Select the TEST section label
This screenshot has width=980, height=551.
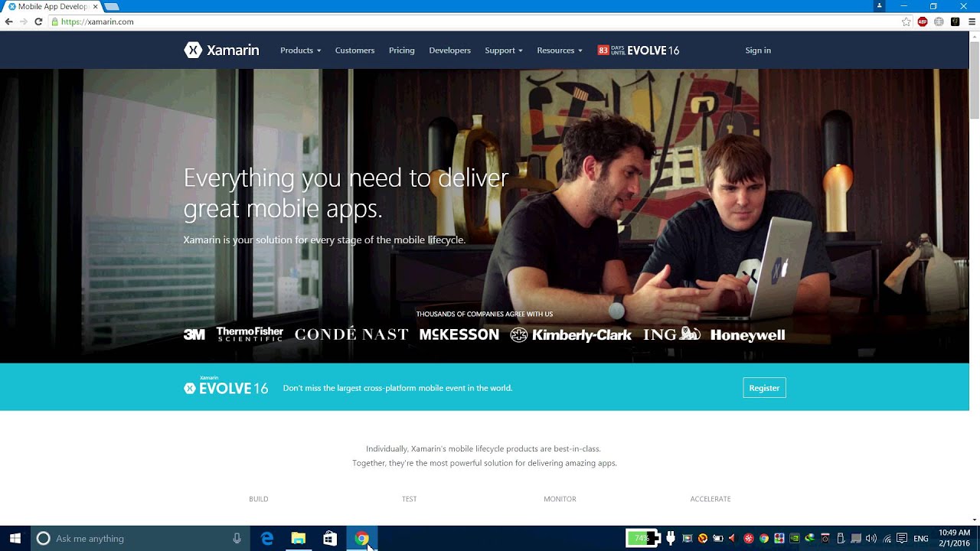[410, 499]
